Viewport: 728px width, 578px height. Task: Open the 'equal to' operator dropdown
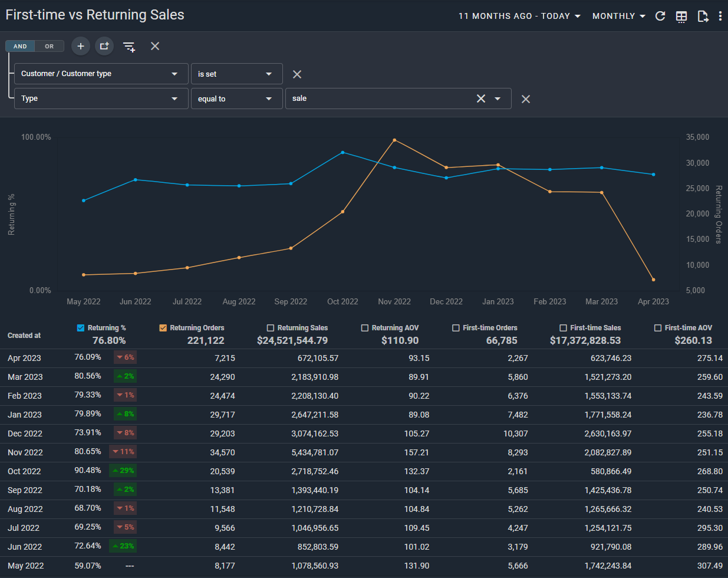pos(236,98)
